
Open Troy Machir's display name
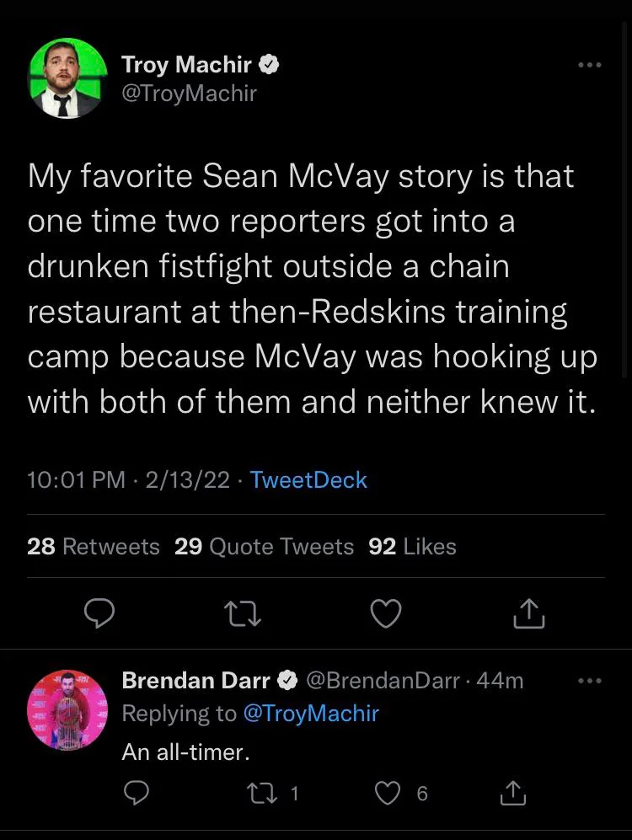pyautogui.click(x=186, y=64)
